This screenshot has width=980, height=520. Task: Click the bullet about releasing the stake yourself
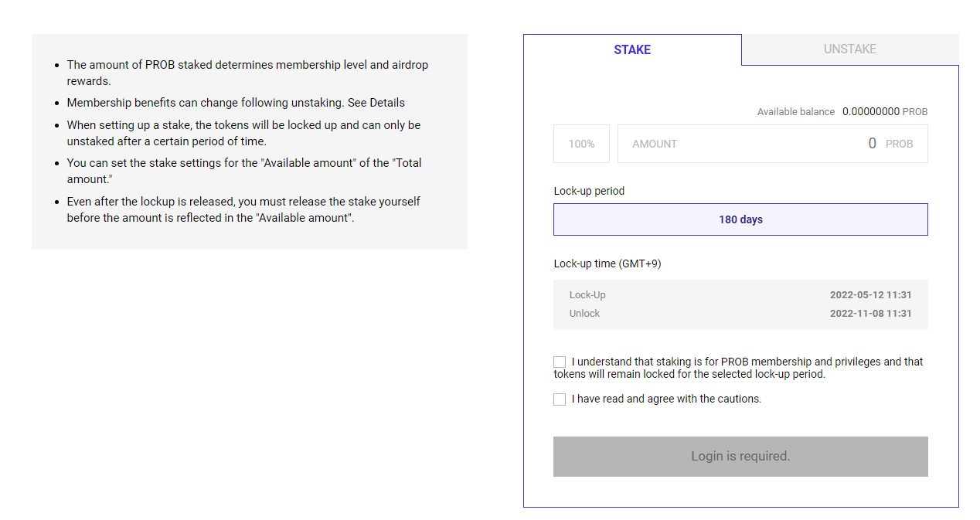[243, 209]
